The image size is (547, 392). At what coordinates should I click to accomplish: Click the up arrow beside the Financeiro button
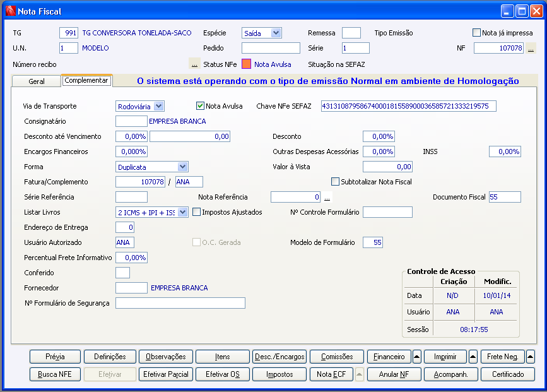click(417, 357)
